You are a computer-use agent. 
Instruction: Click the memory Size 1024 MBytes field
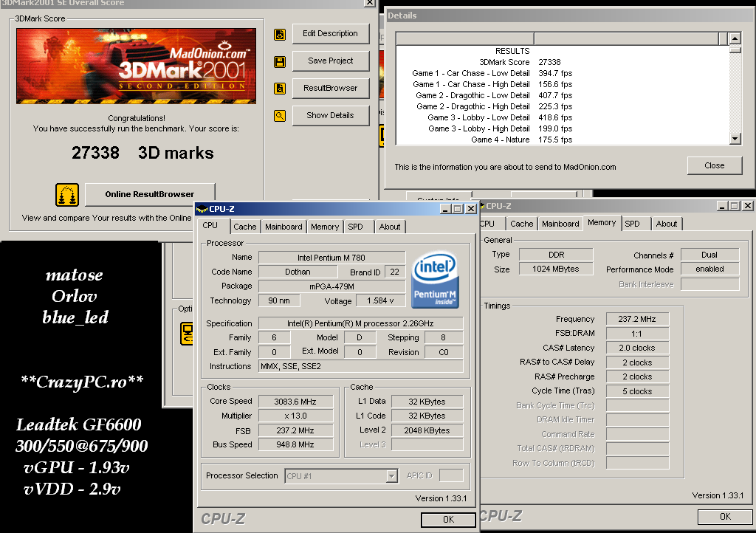pyautogui.click(x=556, y=269)
